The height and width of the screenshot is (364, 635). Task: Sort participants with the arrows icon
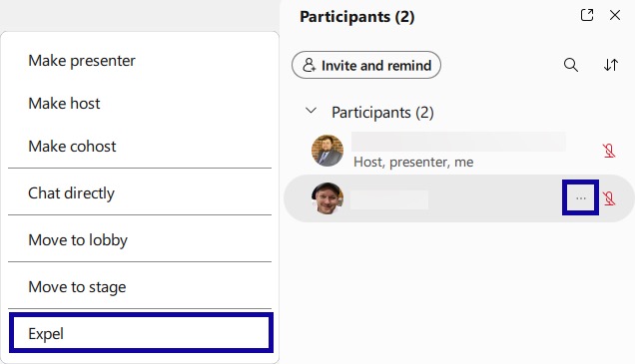point(611,65)
